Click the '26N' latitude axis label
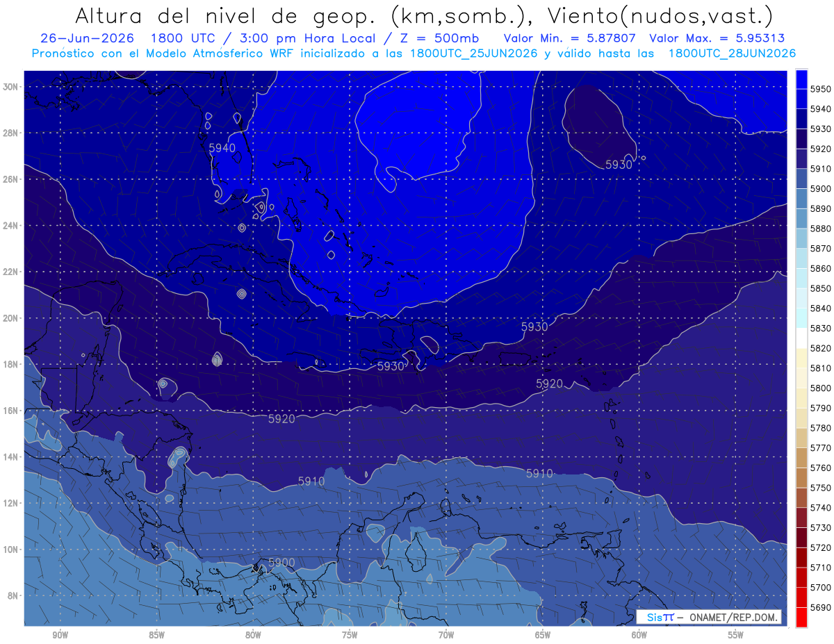 point(12,179)
